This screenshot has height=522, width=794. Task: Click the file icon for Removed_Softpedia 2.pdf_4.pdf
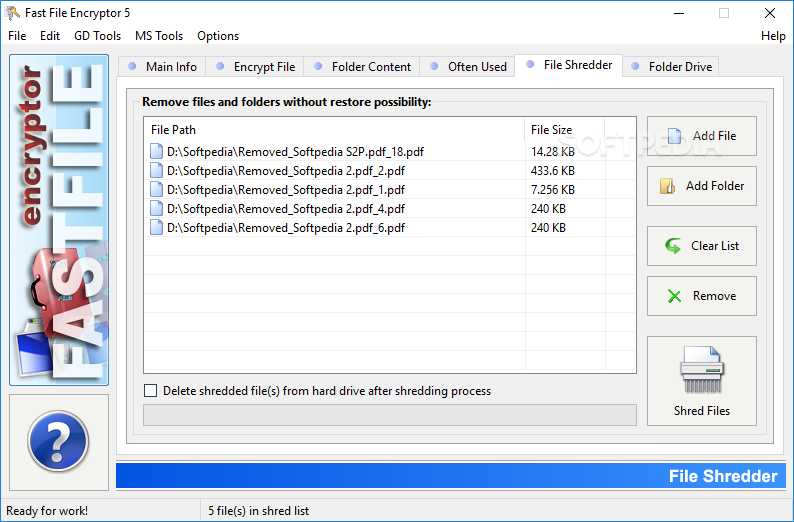coord(156,209)
